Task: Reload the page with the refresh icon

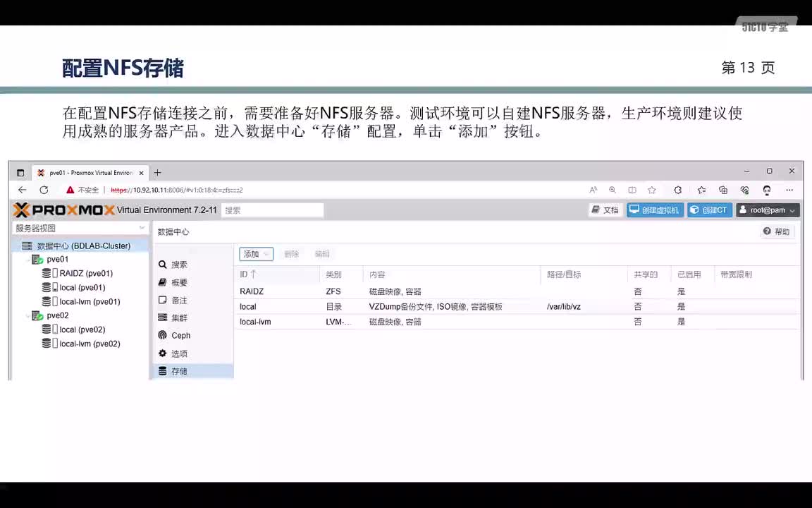Action: coord(44,190)
